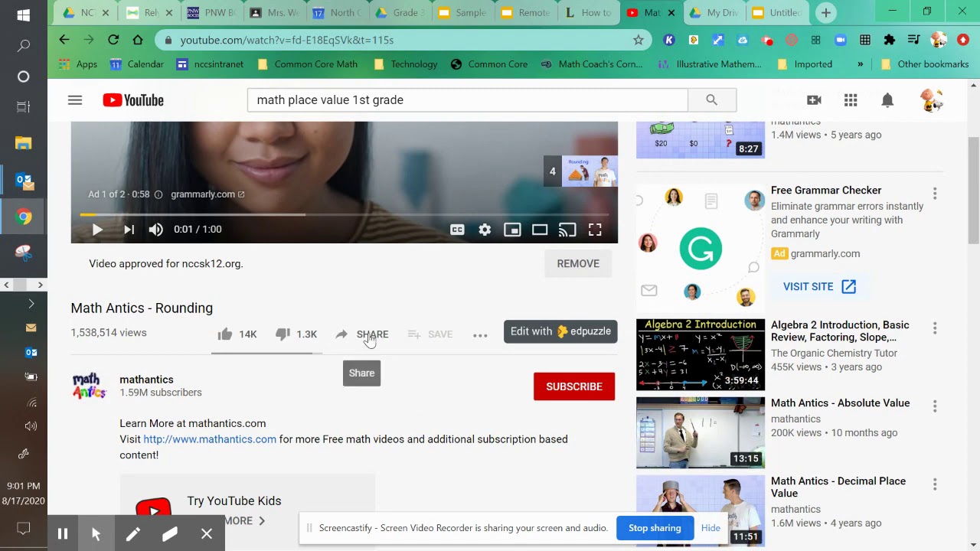Click the ad info icon in player
The image size is (980, 551).
tap(158, 194)
